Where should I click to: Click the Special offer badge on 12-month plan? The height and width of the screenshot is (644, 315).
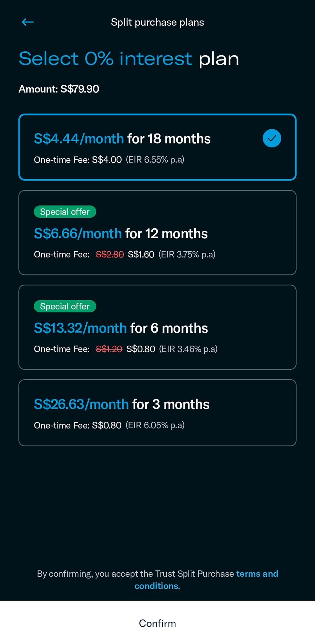coord(65,212)
